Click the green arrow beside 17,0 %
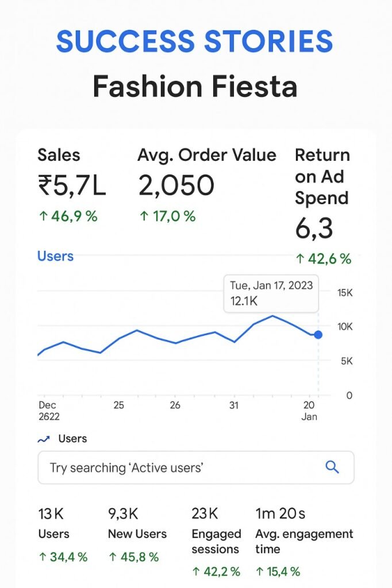The image size is (392, 588). 144,216
